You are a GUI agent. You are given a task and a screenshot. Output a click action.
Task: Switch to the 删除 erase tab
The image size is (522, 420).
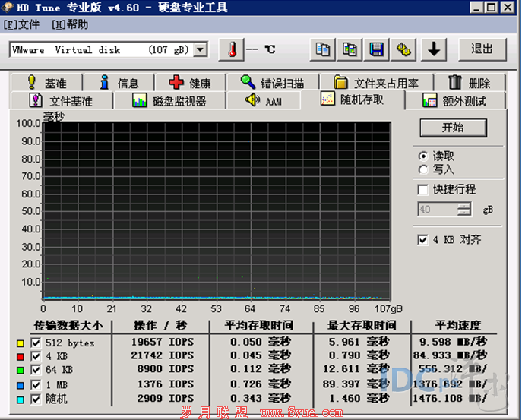[470, 83]
